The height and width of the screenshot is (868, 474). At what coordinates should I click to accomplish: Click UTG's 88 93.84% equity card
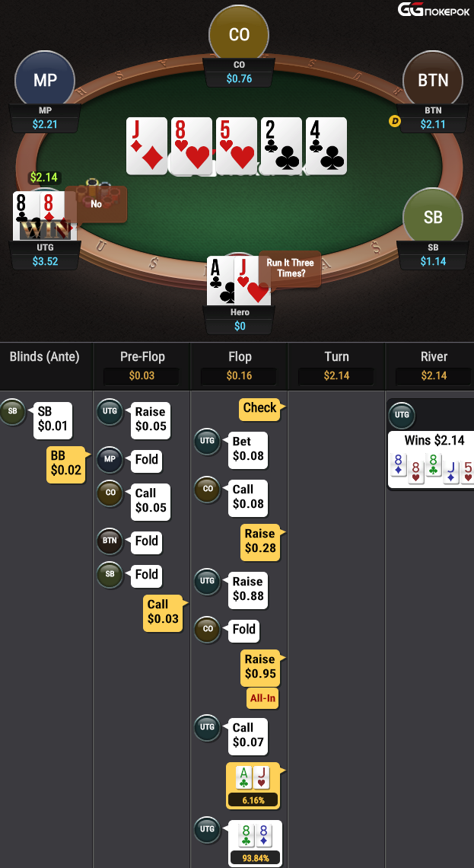pos(256,843)
